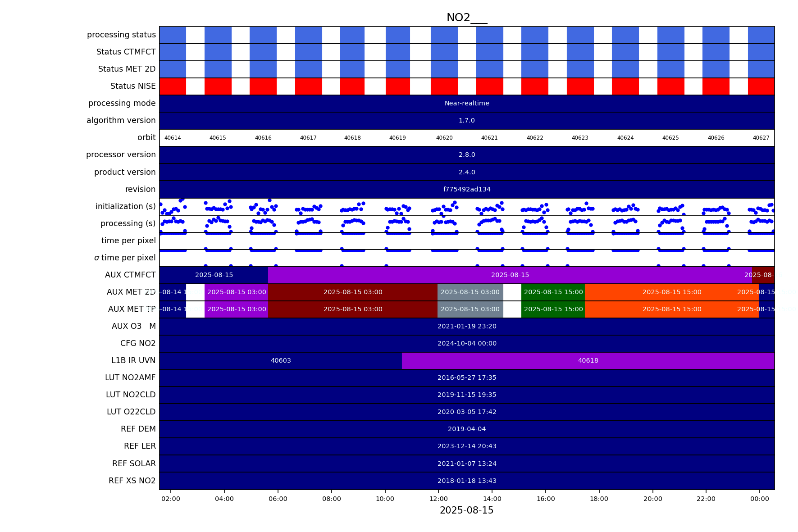The width and height of the screenshot is (798, 532).
Task: Click green AUX MET 2D 15:00 segment
Action: coord(553,292)
